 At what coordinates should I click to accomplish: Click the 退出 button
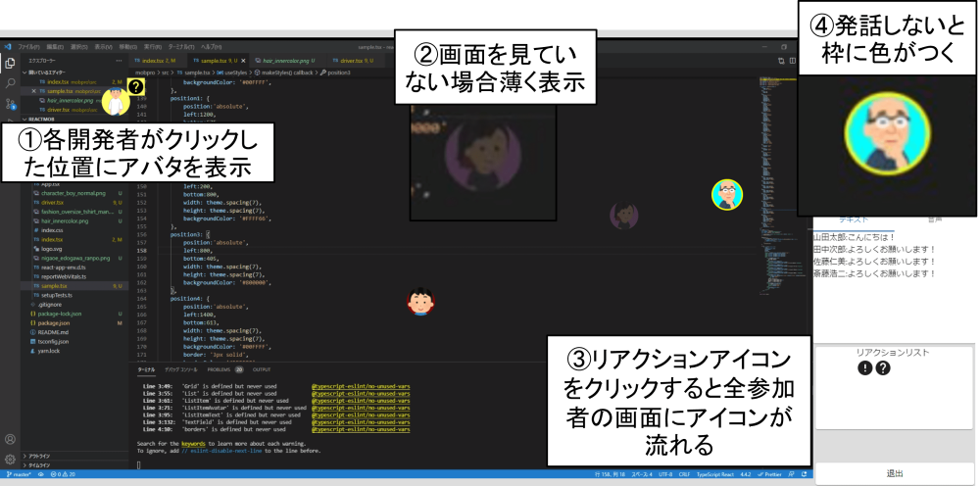click(x=895, y=473)
